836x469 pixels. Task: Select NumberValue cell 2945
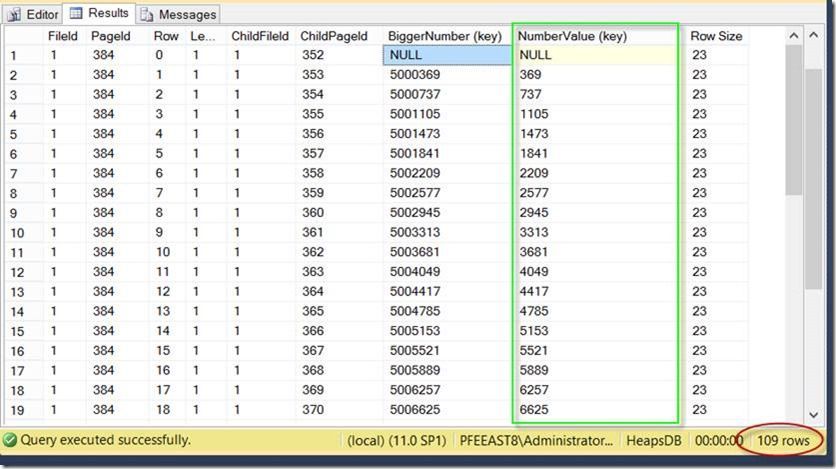(x=596, y=213)
